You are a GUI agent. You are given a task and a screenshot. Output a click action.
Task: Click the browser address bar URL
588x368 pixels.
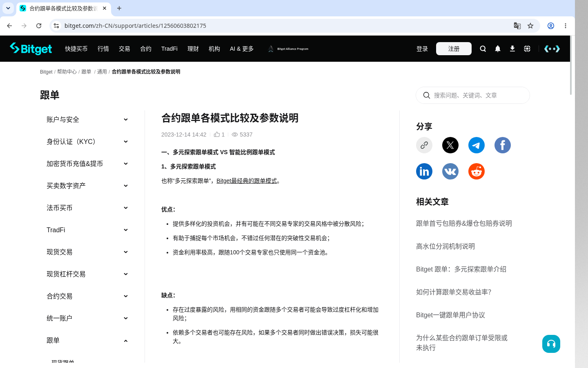(x=135, y=26)
